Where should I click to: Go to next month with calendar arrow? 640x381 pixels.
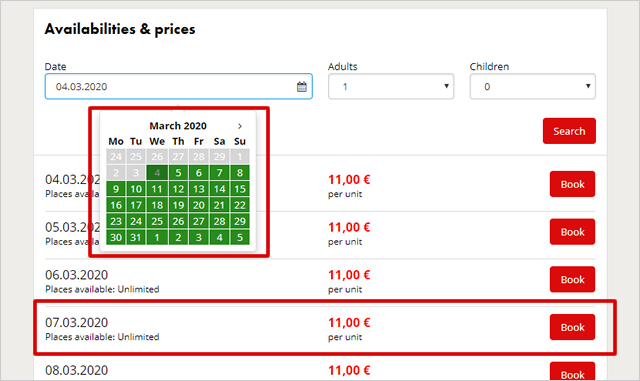[240, 126]
